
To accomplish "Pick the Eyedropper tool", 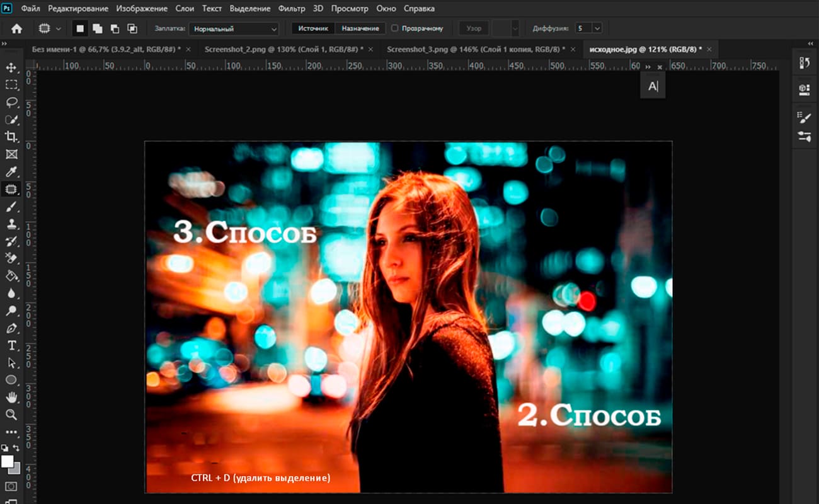I will click(11, 171).
